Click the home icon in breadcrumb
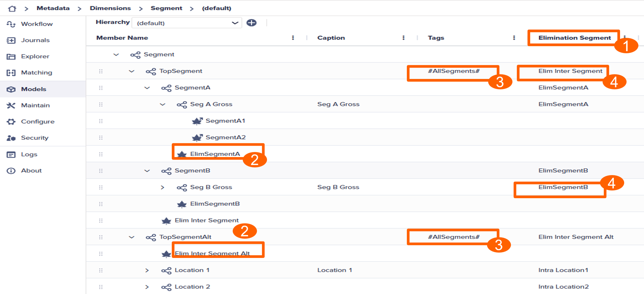The width and height of the screenshot is (644, 294). 12,8
